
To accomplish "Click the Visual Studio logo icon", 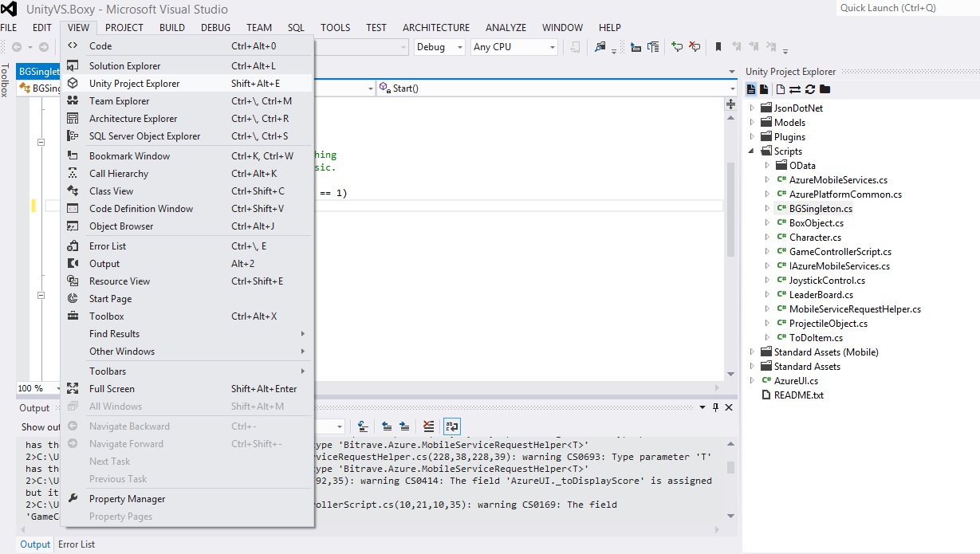I will pos(10,10).
